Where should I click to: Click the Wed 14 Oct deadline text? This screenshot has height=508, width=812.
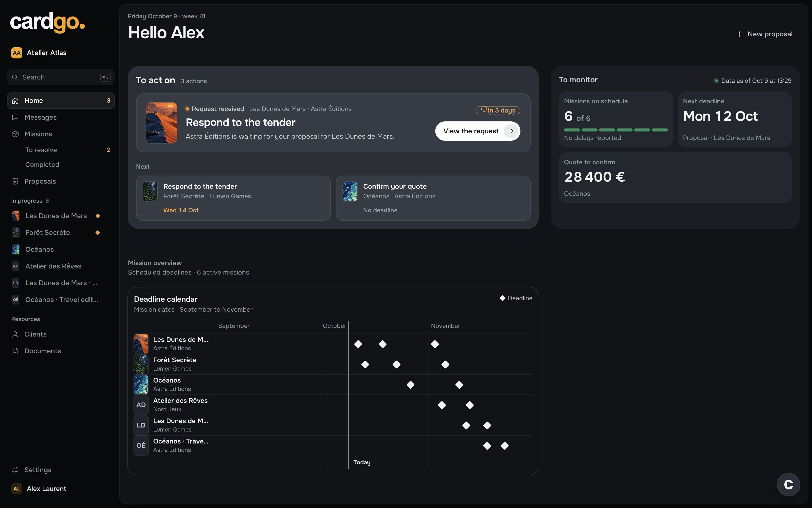click(x=181, y=210)
